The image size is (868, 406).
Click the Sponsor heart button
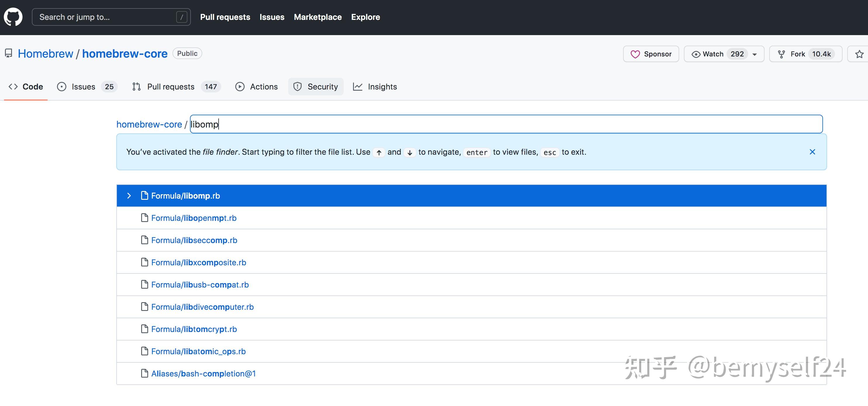651,54
